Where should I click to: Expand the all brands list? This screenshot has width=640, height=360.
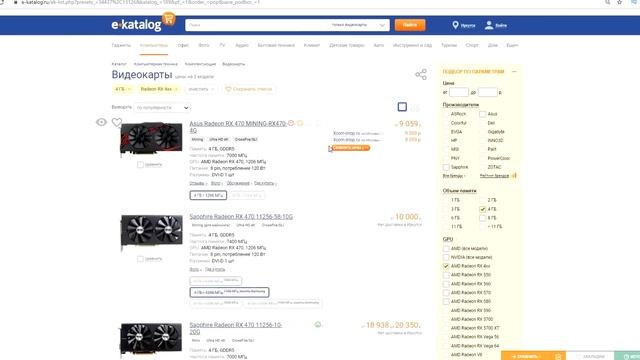pyautogui.click(x=453, y=176)
